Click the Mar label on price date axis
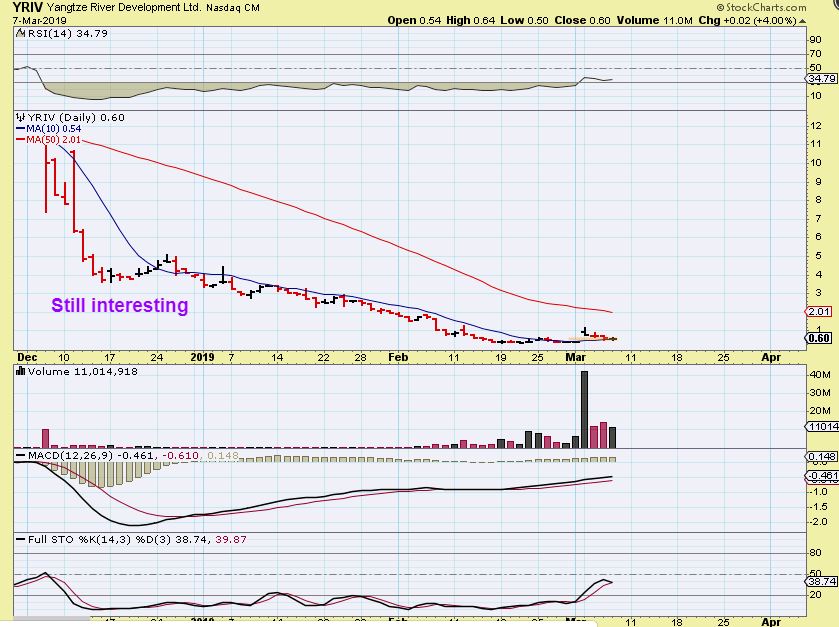 coord(576,357)
